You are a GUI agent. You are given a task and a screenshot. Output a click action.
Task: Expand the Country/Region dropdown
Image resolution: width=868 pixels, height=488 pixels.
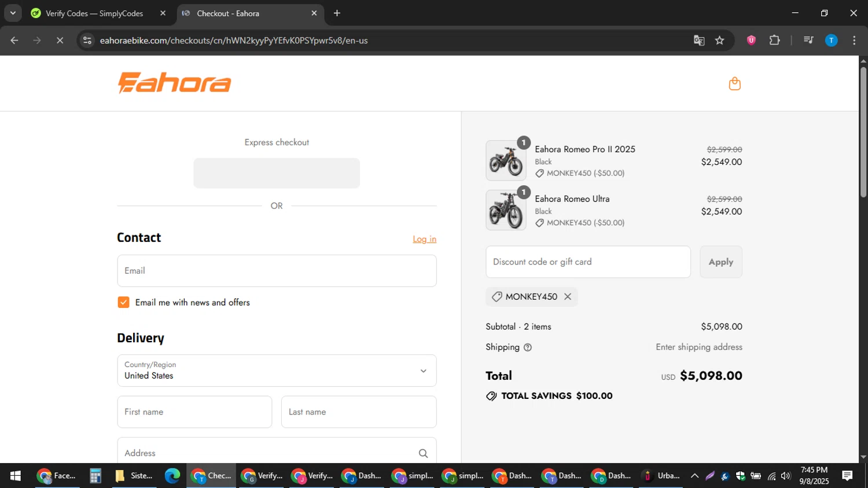(277, 370)
